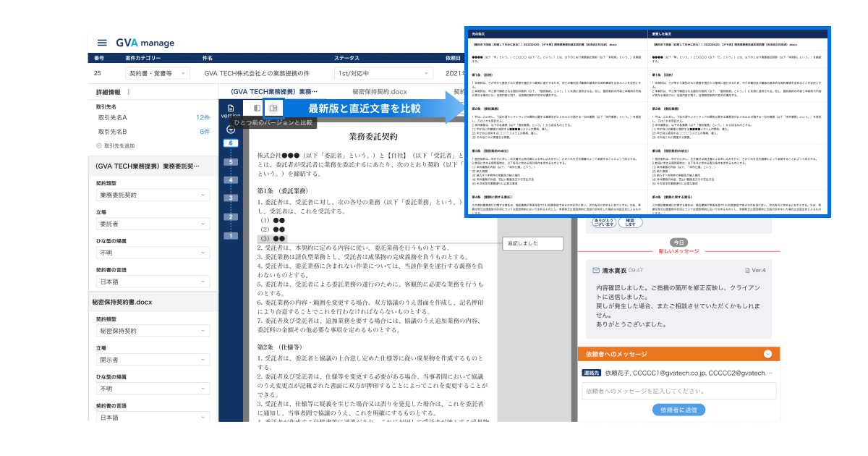Click the 案件カテゴリー column header
The image size is (868, 456).
point(145,57)
